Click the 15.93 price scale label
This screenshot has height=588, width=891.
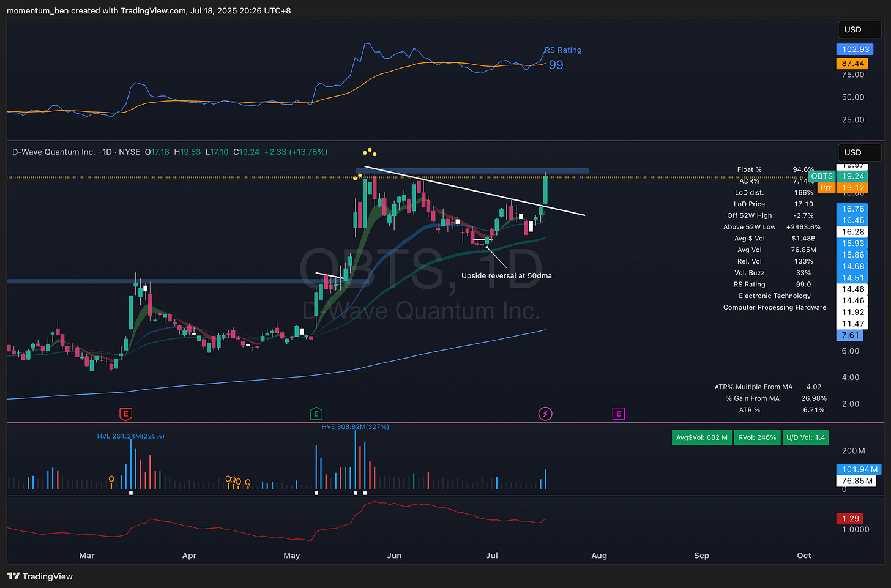pos(853,244)
